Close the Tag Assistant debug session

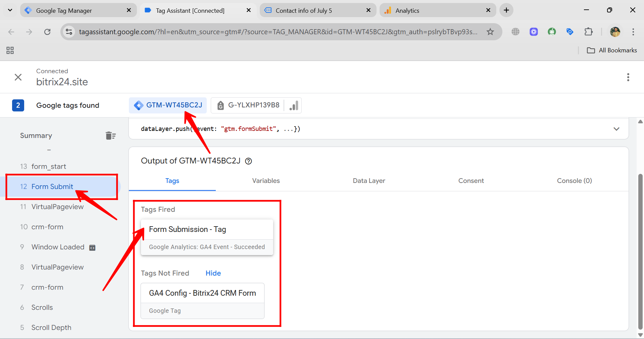(x=18, y=77)
